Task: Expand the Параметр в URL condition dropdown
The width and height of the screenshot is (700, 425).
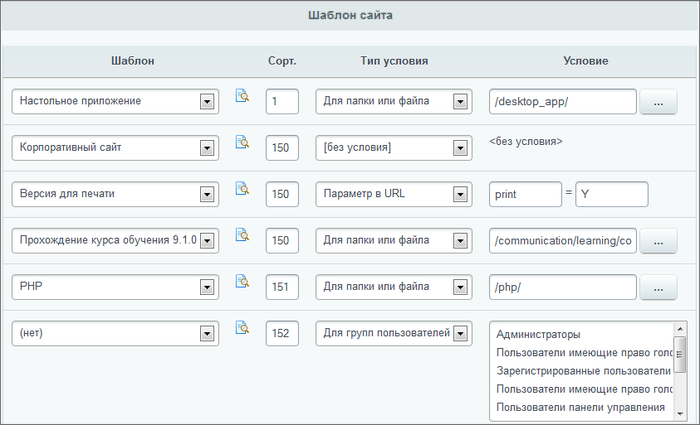Action: coord(460,194)
